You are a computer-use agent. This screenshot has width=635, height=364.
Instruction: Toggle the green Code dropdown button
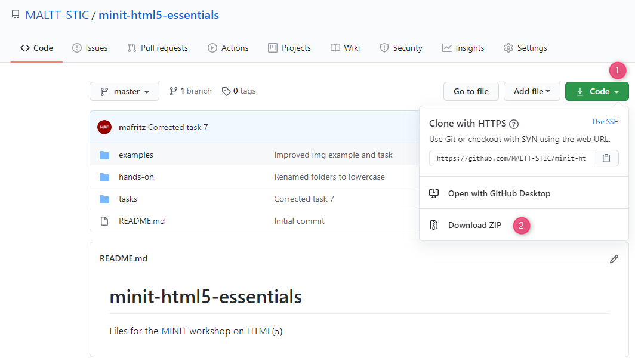tap(597, 91)
